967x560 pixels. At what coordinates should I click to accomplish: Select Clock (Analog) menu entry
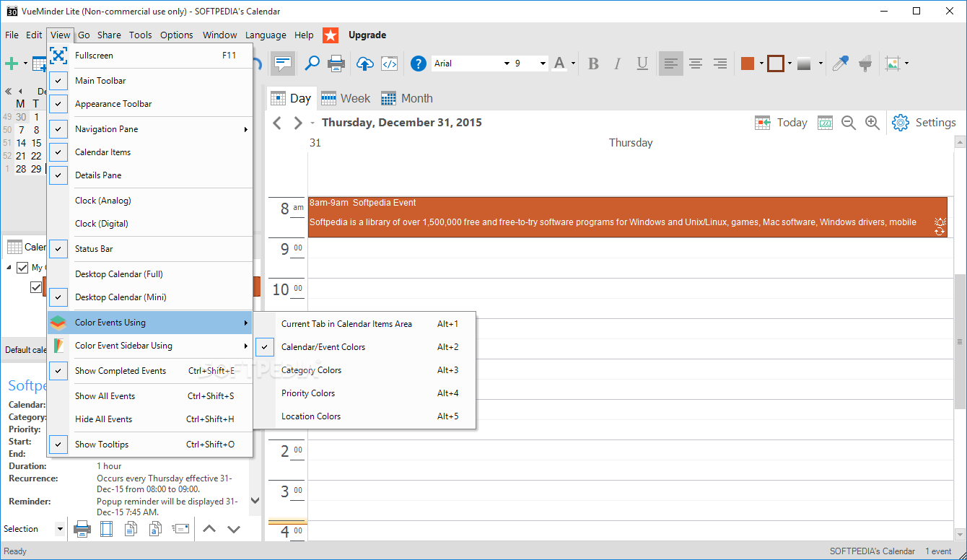(x=150, y=201)
